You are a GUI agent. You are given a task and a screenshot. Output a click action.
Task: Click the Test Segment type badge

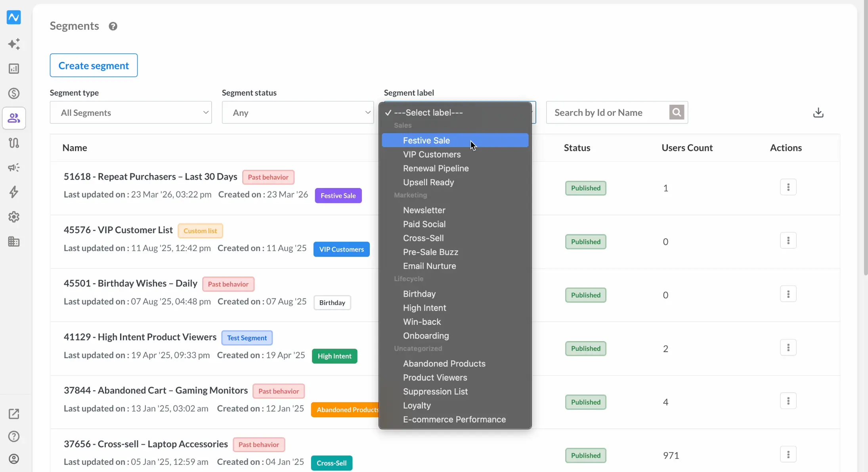[247, 338]
